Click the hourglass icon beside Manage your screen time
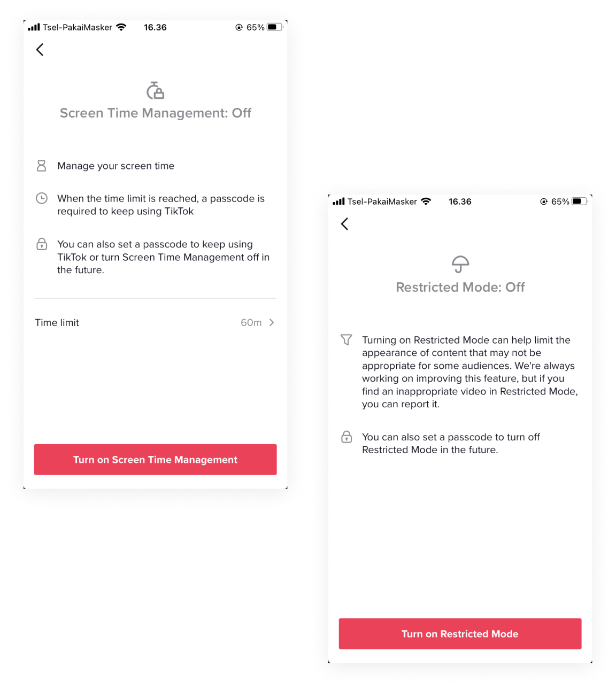The image size is (616, 690). click(x=41, y=166)
